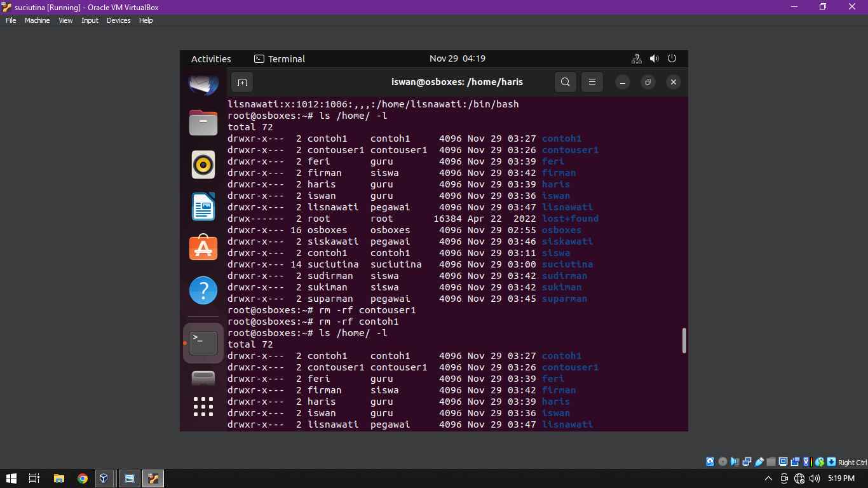The width and height of the screenshot is (868, 488).
Task: Open the Nov 29 04:19 clock panel
Action: [x=458, y=58]
